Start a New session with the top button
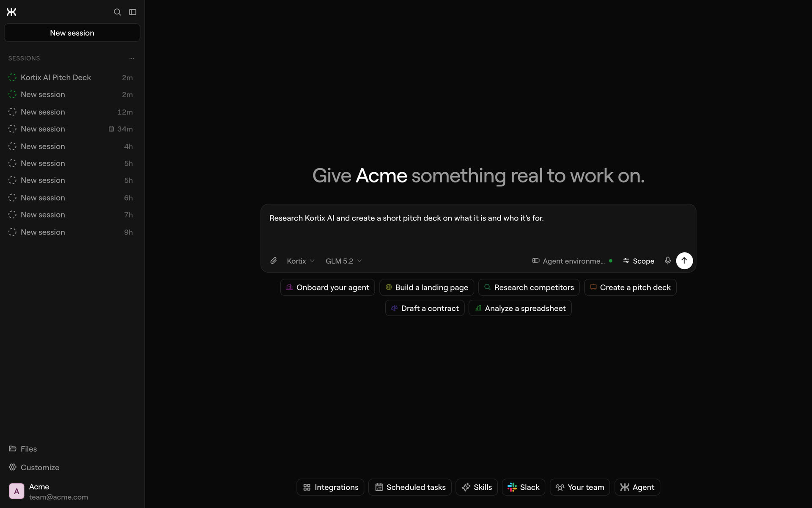The image size is (812, 508). click(x=72, y=33)
